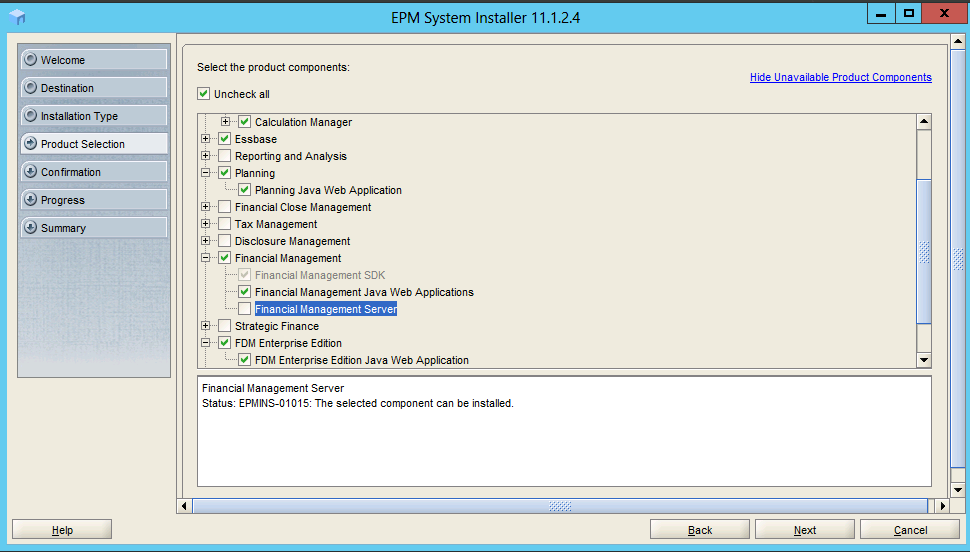Uncheck FDM Enterprise Edition Java Web Application checkbox
This screenshot has width=970, height=552.
click(x=245, y=360)
